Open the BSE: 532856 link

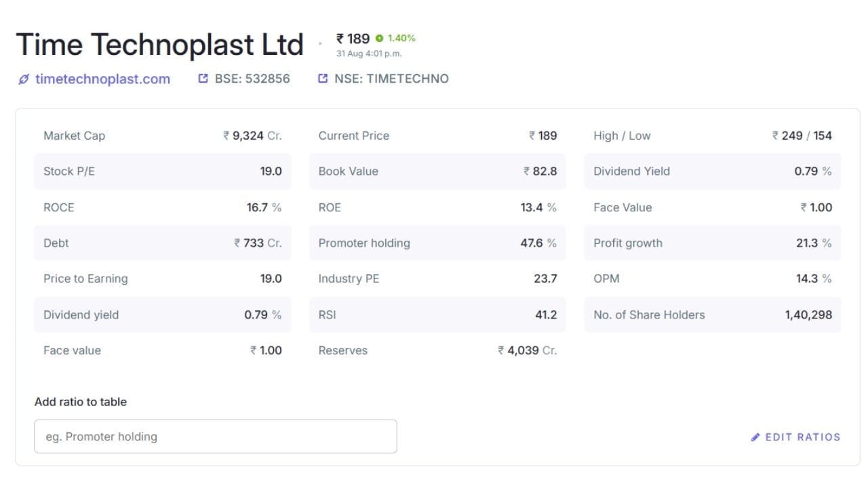(x=244, y=79)
